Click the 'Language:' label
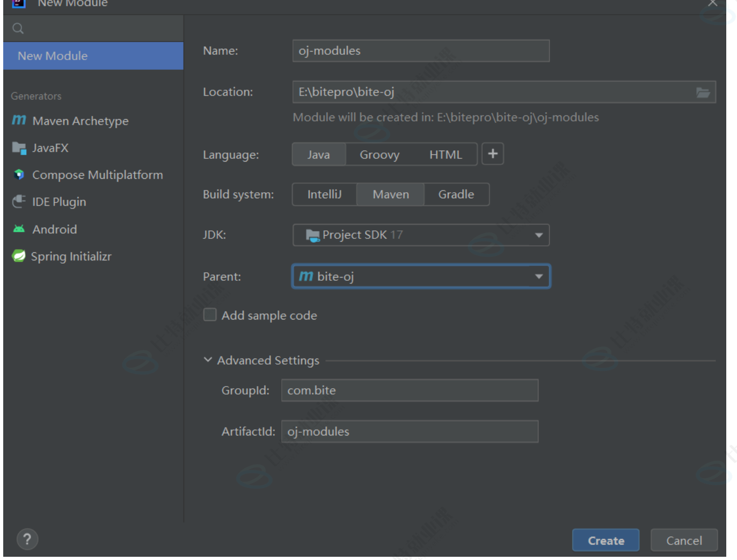This screenshot has width=737, height=560. click(x=231, y=155)
